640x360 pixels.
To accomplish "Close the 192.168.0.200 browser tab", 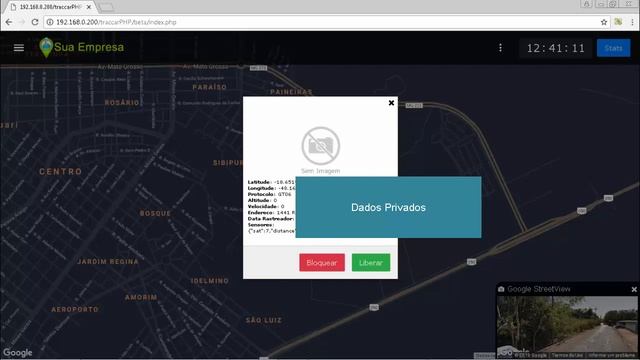I will point(89,7).
